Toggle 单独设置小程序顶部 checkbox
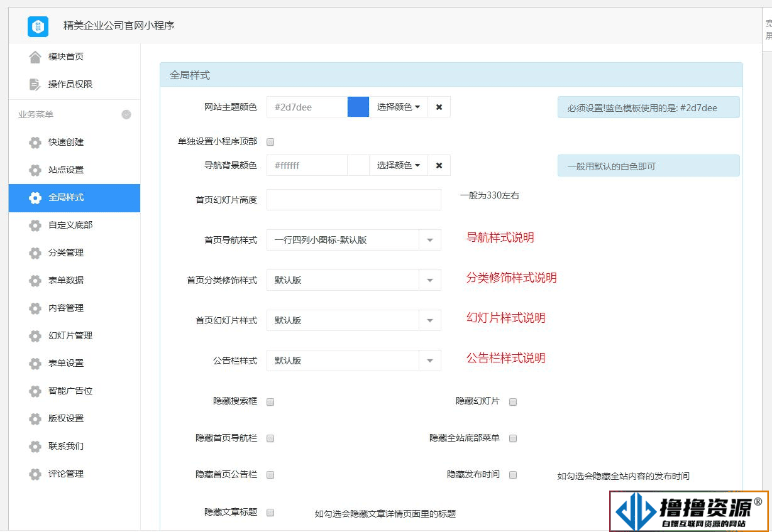The width and height of the screenshot is (772, 532). tap(270, 142)
